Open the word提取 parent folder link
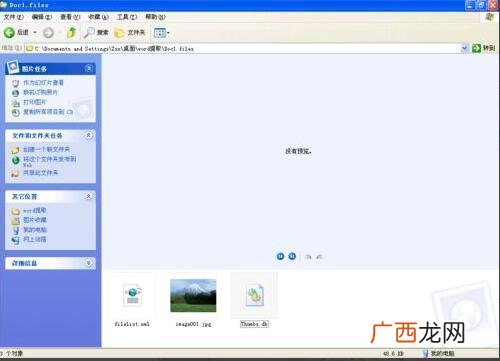This screenshot has width=500, height=361. [35, 210]
